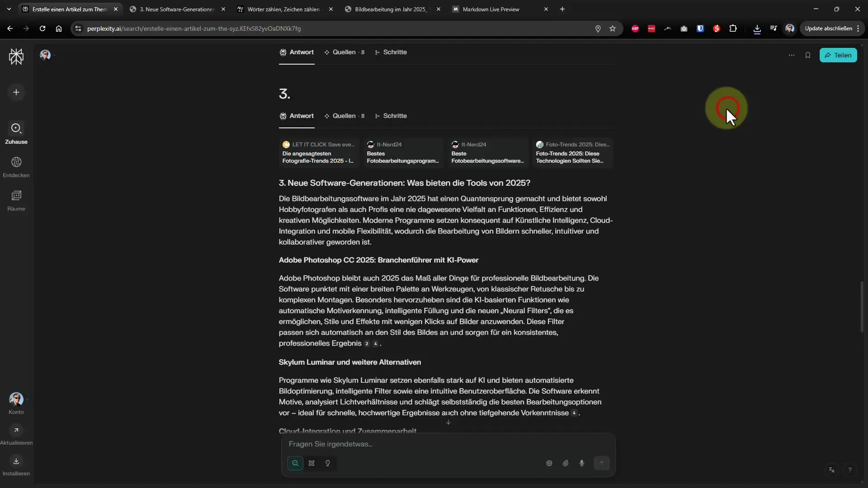Close the Wörter zählen browser tab
868x488 pixels.
coord(331,9)
